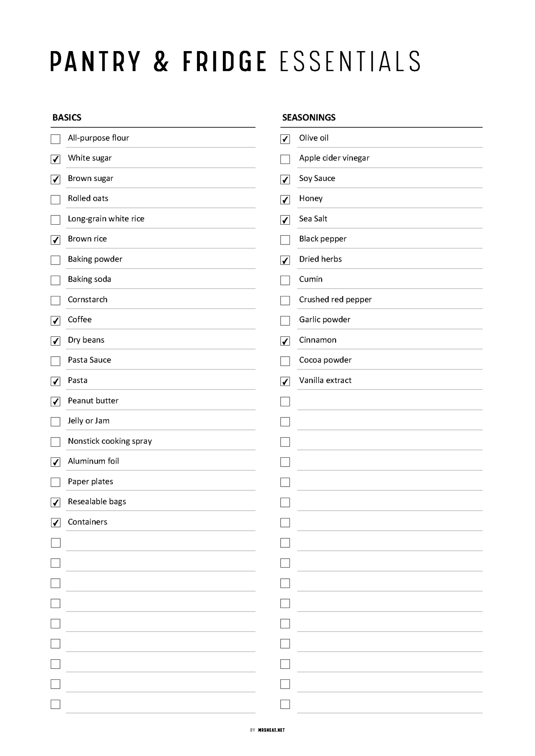Untick the Dried herbs checkbox
This screenshot has width=535, height=756.
pos(285,260)
